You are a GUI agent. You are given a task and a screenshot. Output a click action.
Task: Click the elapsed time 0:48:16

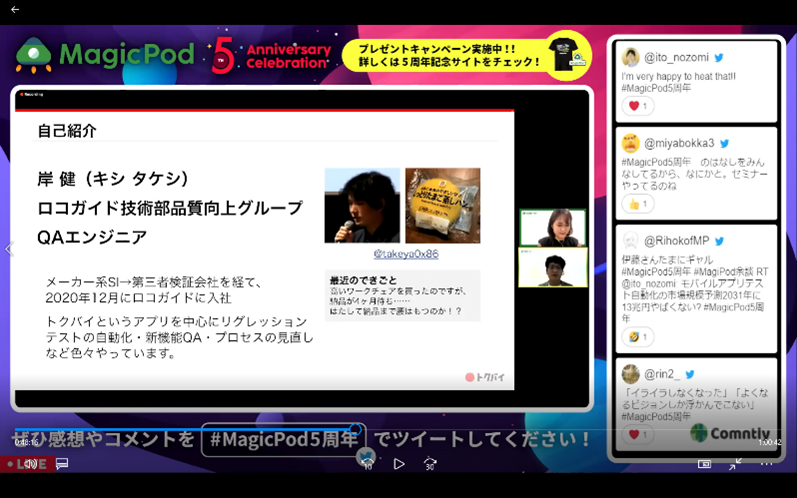pos(26,443)
